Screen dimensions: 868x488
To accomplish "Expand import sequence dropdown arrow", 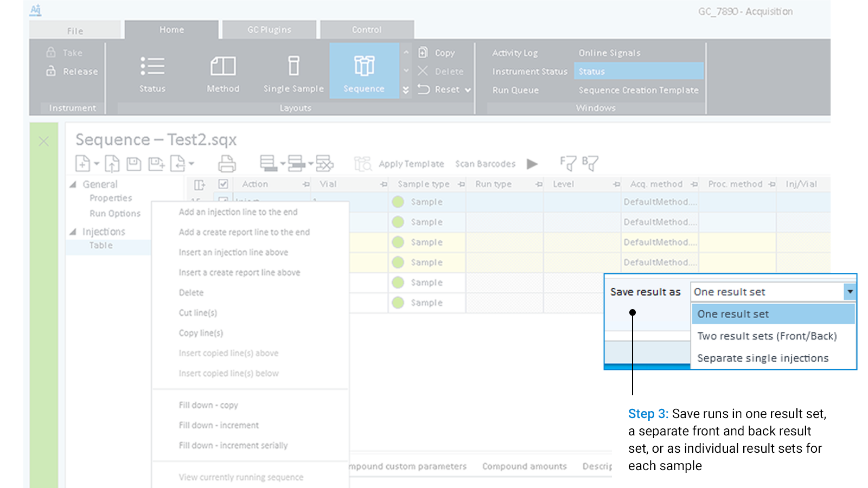I will click(192, 163).
